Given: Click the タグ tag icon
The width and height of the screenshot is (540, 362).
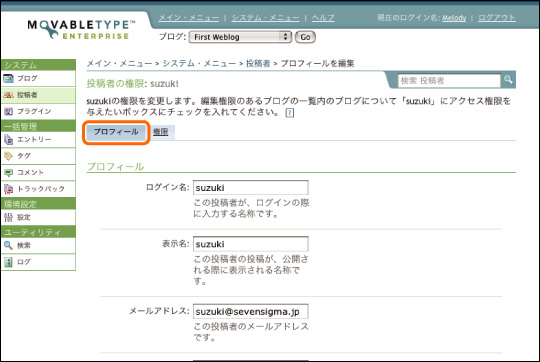Looking at the screenshot, I should (x=8, y=156).
